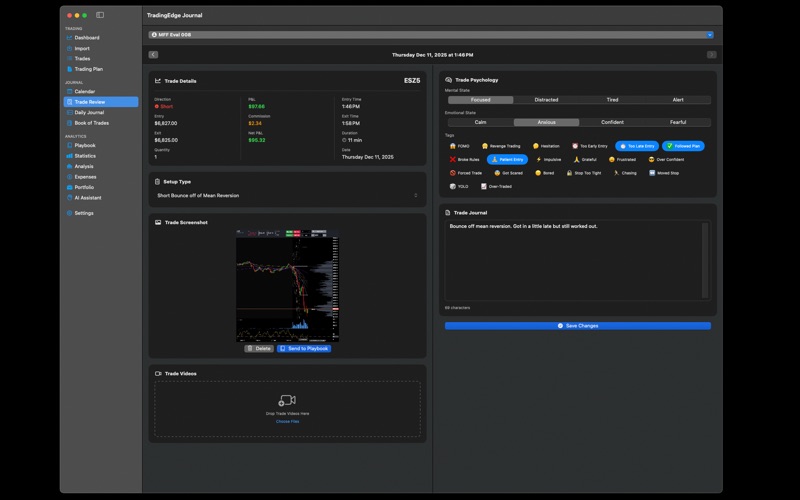Viewport: 800px width, 500px height.
Task: Click the Playbook icon in the sidebar
Action: 69,145
